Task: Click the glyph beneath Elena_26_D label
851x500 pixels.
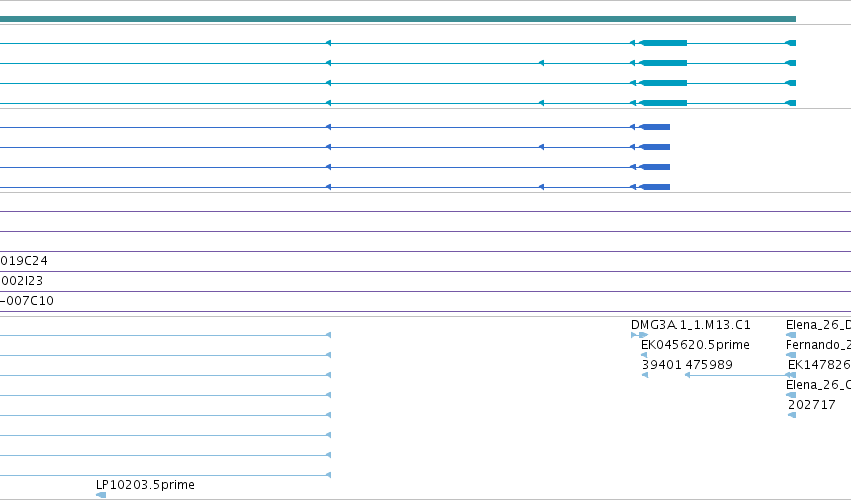Action: point(791,335)
